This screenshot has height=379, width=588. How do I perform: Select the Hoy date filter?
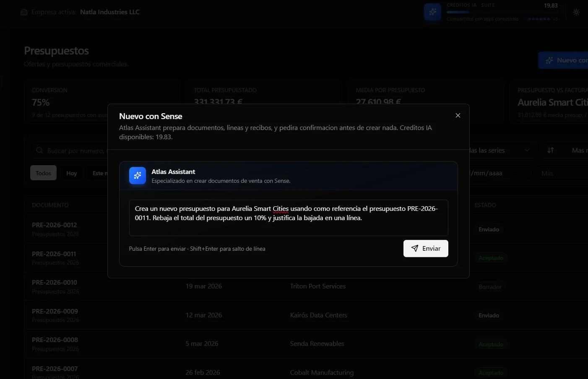point(72,173)
